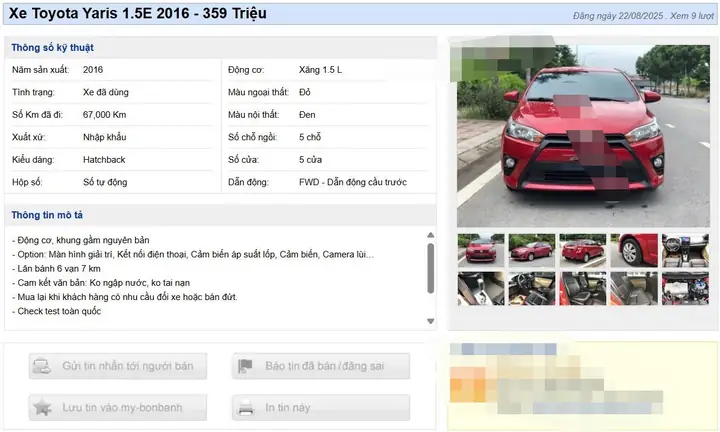Click the view count 'Xem 9 lượt'

tap(692, 16)
